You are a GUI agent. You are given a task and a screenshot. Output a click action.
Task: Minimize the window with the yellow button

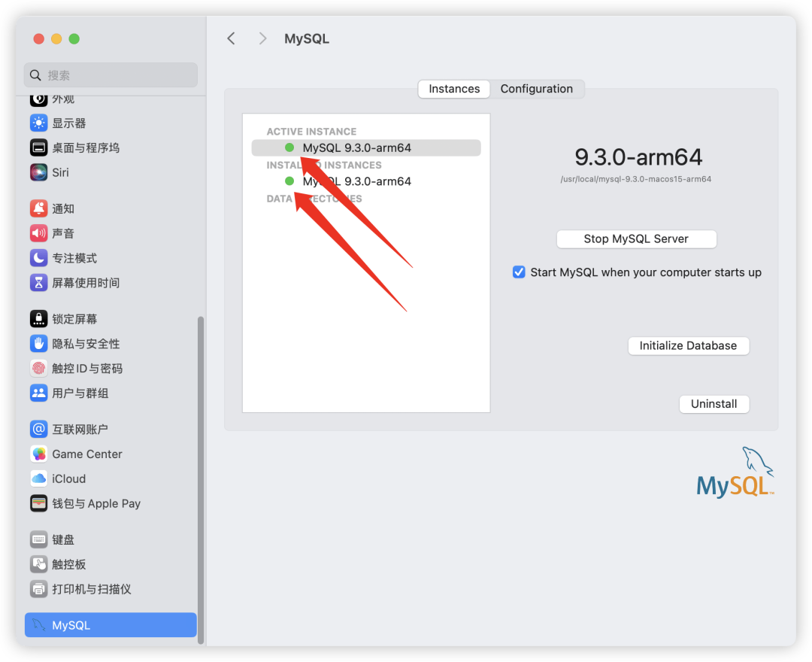[x=56, y=39]
